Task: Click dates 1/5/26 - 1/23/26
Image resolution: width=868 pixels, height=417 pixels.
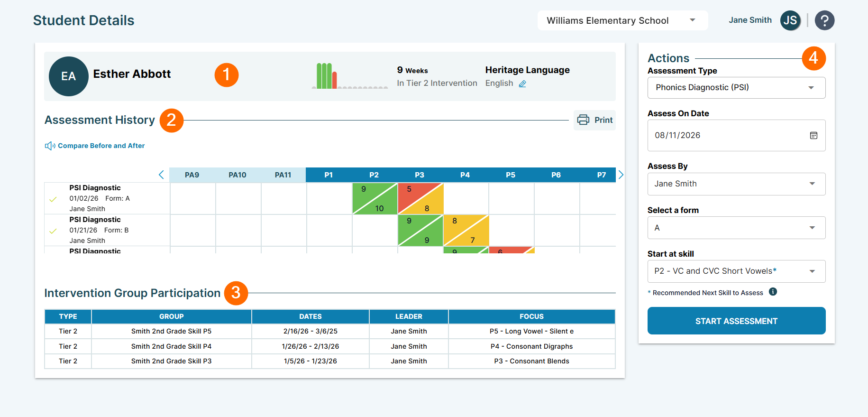Action: (311, 361)
